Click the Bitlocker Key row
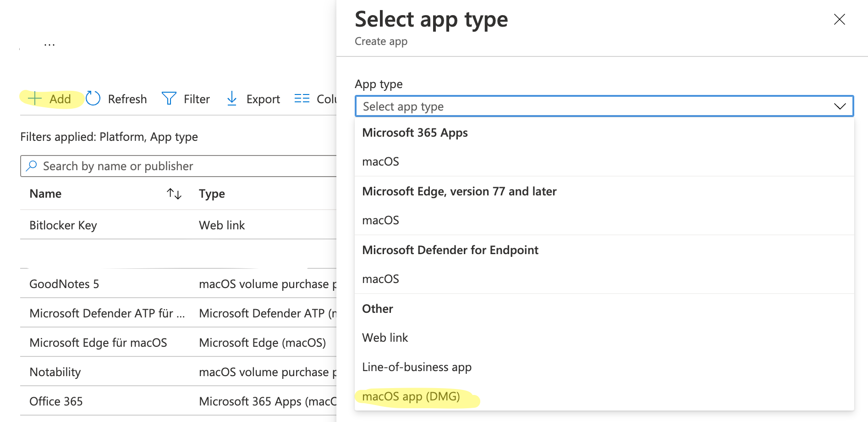Image resolution: width=868 pixels, height=422 pixels. click(x=63, y=225)
